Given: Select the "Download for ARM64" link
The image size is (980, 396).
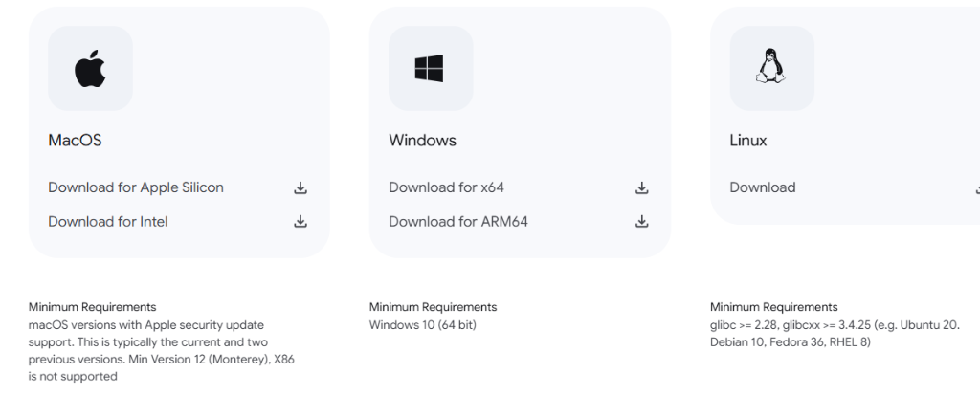Looking at the screenshot, I should pos(458,222).
